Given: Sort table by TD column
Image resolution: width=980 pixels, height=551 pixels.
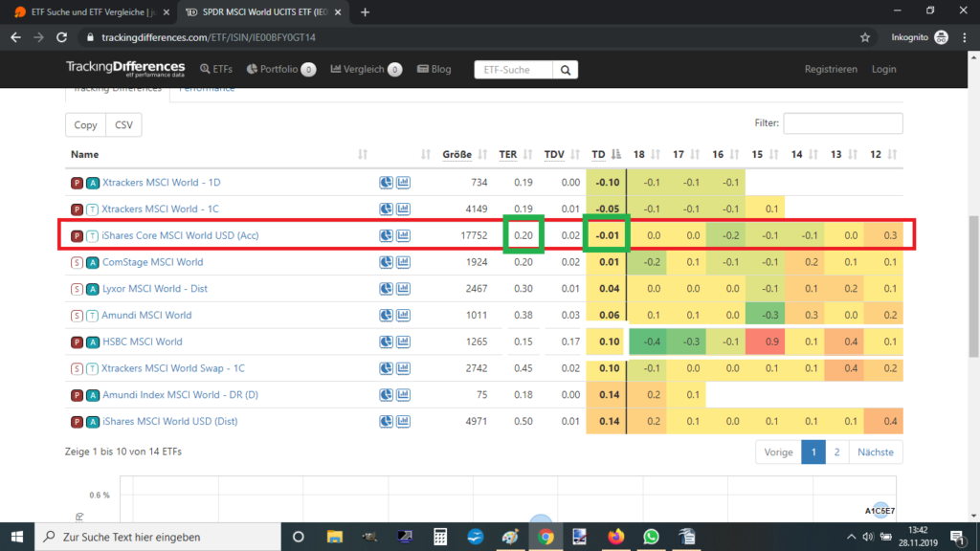Looking at the screenshot, I should [x=606, y=154].
